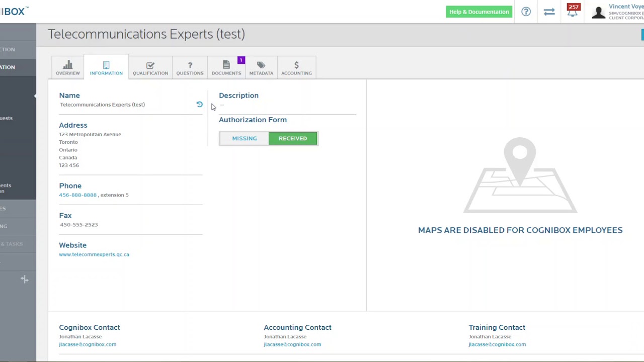The image size is (644, 362).
Task: Open the Overview tab
Action: click(67, 68)
